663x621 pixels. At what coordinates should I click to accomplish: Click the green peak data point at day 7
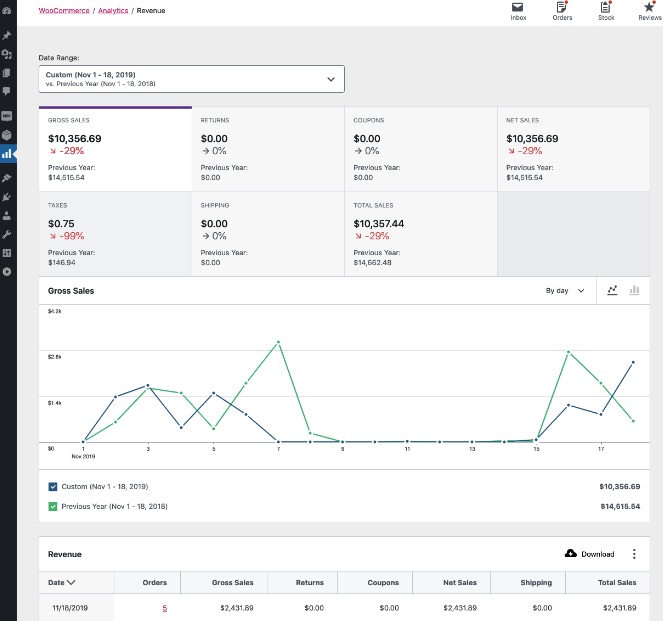[x=278, y=342]
